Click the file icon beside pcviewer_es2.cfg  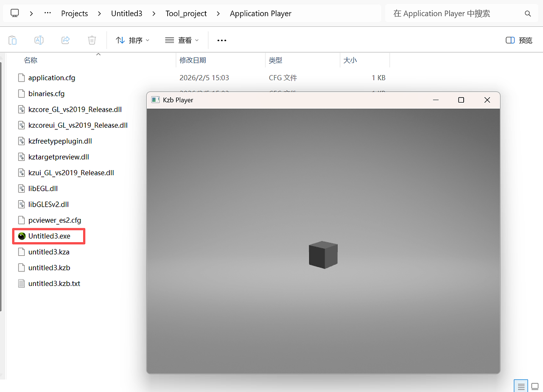tap(22, 220)
